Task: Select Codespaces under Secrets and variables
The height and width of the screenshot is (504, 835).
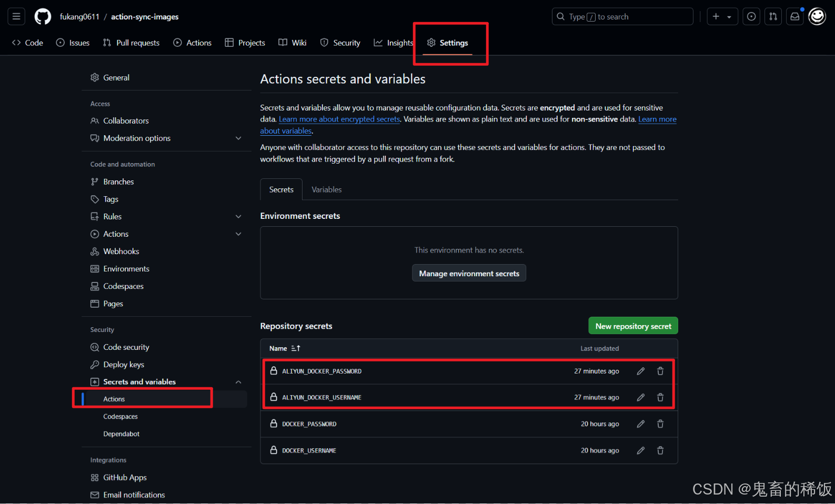Action: pos(120,416)
